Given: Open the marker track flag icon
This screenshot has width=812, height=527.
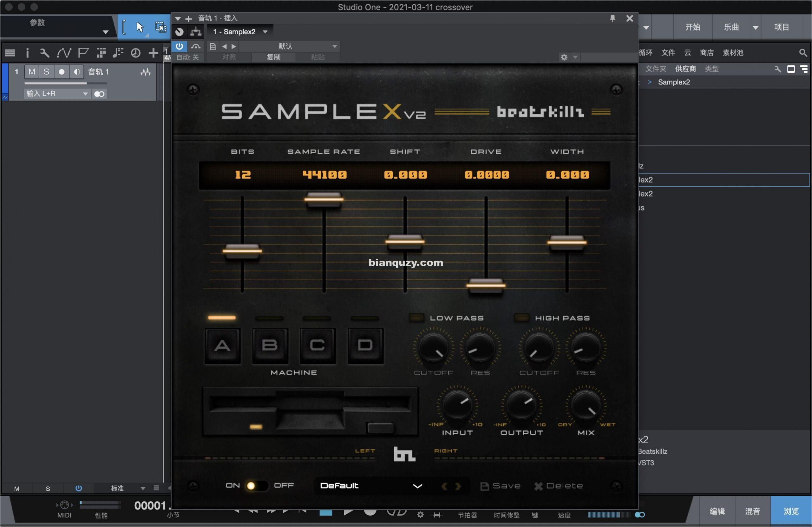Looking at the screenshot, I should 83,53.
